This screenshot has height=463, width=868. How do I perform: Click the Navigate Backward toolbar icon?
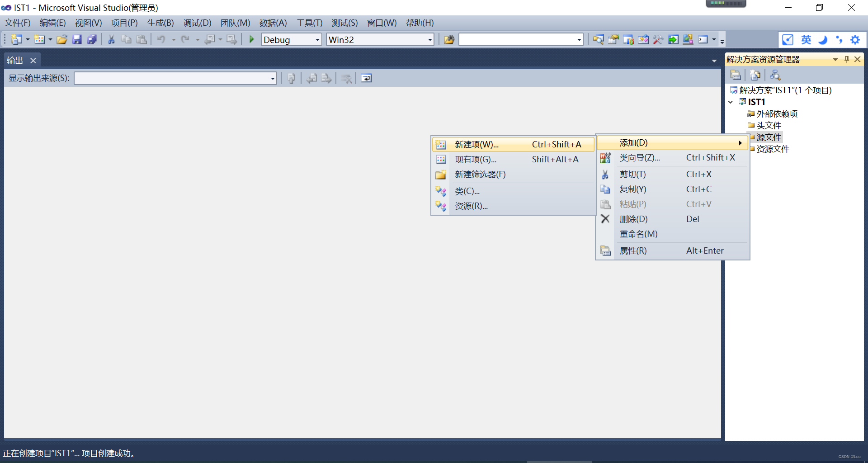209,40
